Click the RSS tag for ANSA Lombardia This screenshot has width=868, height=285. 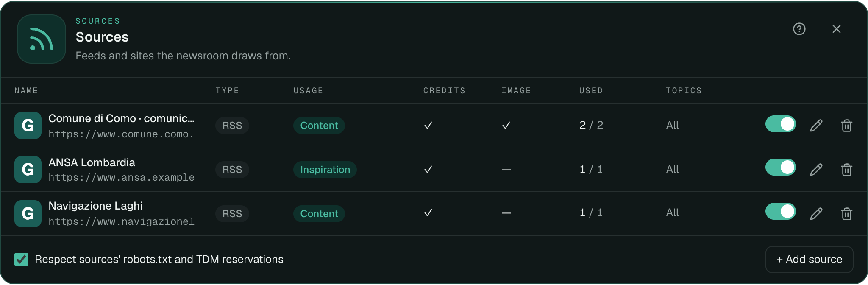232,170
